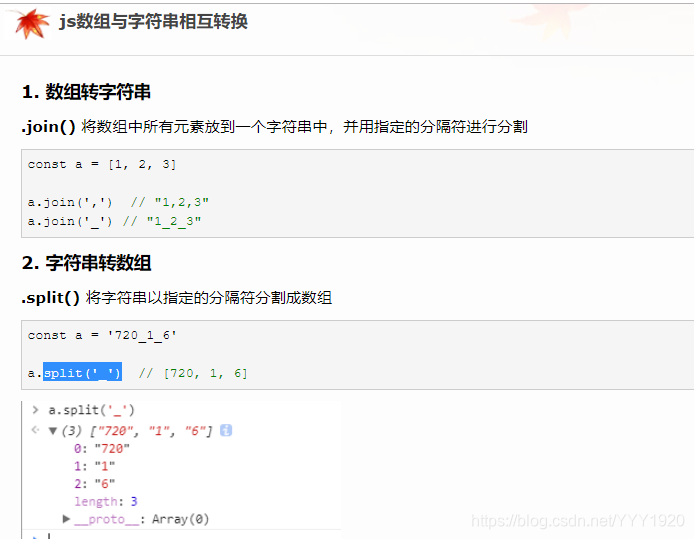The width and height of the screenshot is (694, 539).
Task: Click the description 将数组中所有元素放到一个字符串中
Action: [x=204, y=127]
